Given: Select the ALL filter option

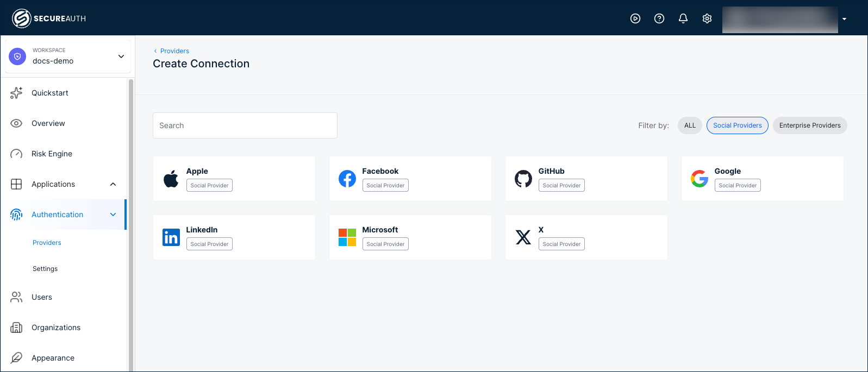Looking at the screenshot, I should coord(689,125).
